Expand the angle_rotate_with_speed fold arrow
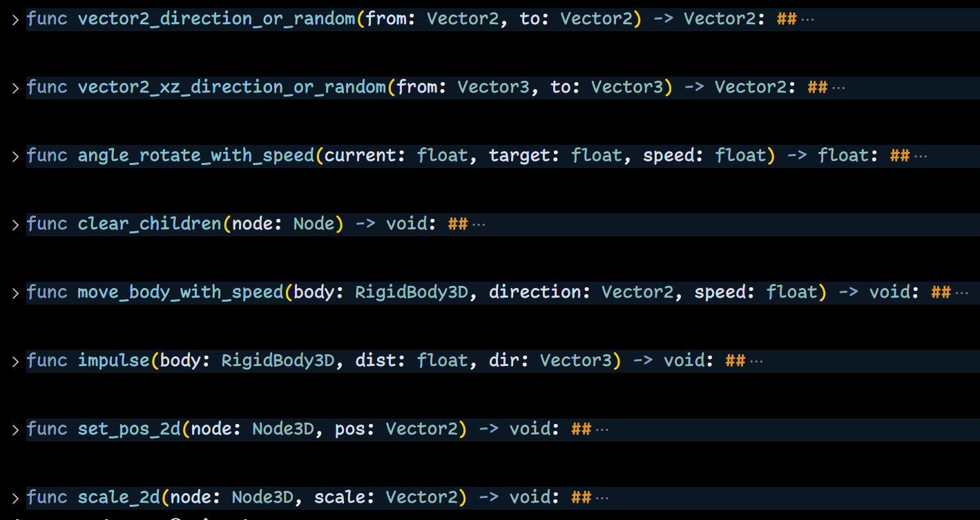 15,156
